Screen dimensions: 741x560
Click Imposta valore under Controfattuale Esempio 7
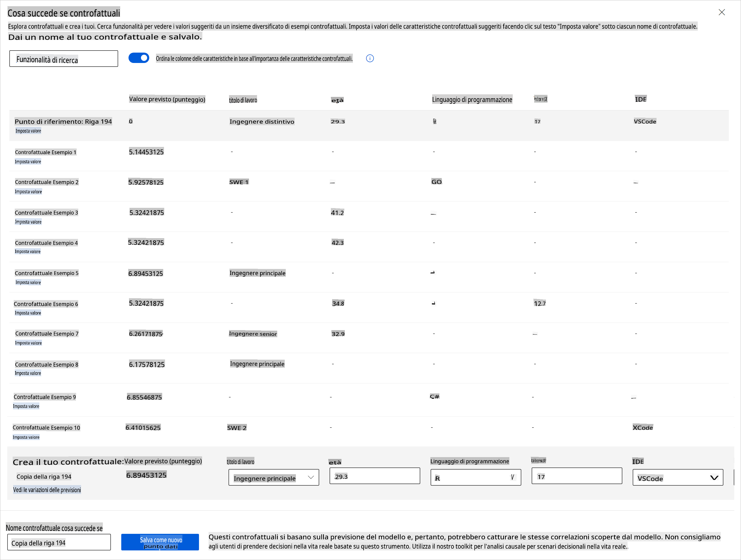pyautogui.click(x=28, y=343)
